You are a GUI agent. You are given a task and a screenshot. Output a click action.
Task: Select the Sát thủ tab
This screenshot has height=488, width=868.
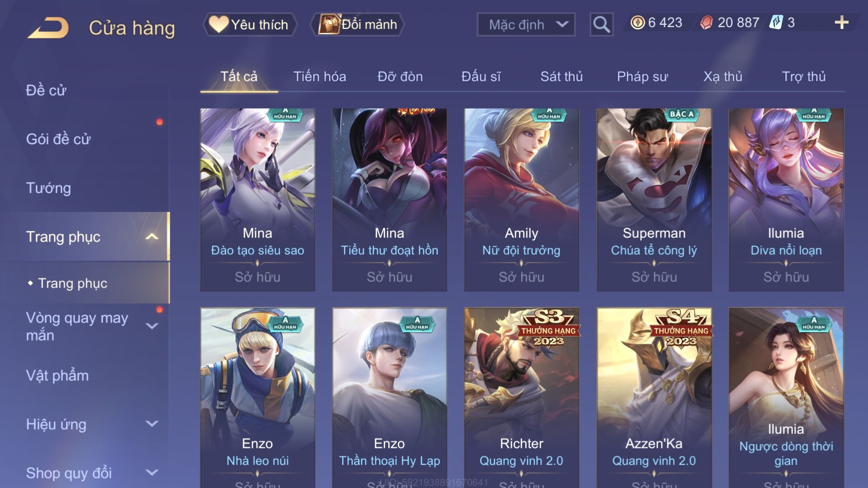[x=561, y=77]
